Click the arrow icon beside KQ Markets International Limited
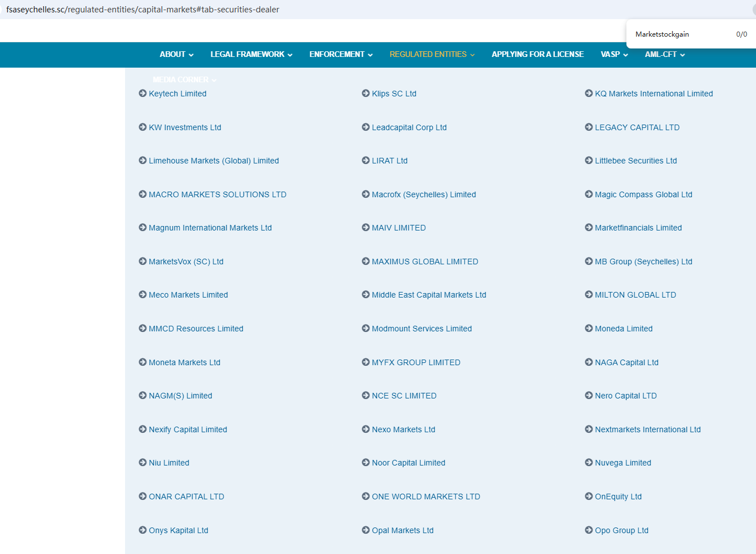Image resolution: width=756 pixels, height=554 pixels. click(589, 94)
